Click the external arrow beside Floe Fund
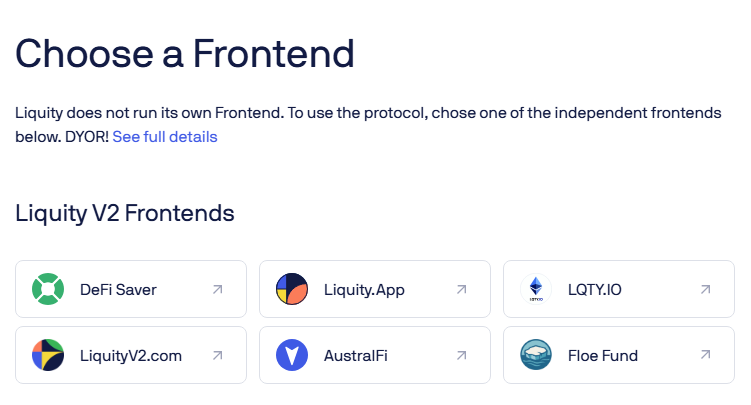Screen dimensions: 751x405 coord(705,355)
